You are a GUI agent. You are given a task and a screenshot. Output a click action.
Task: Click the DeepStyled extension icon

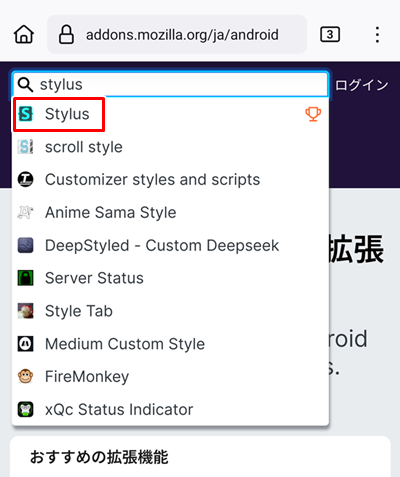(x=26, y=246)
